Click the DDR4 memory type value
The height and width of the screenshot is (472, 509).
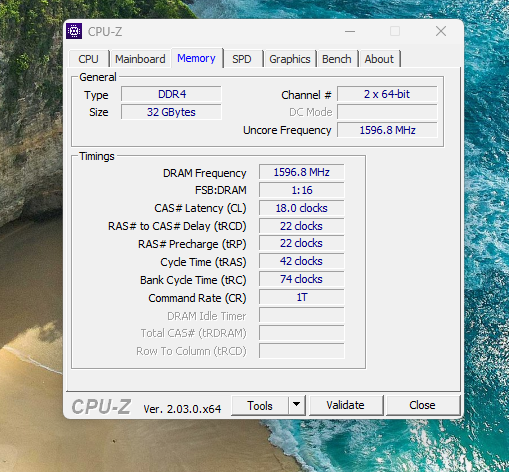[x=171, y=94]
